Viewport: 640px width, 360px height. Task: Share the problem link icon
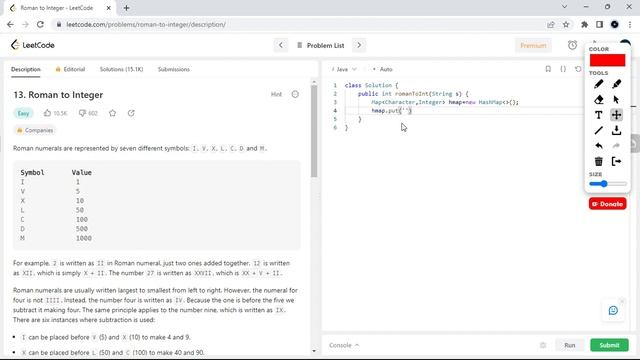[131, 113]
